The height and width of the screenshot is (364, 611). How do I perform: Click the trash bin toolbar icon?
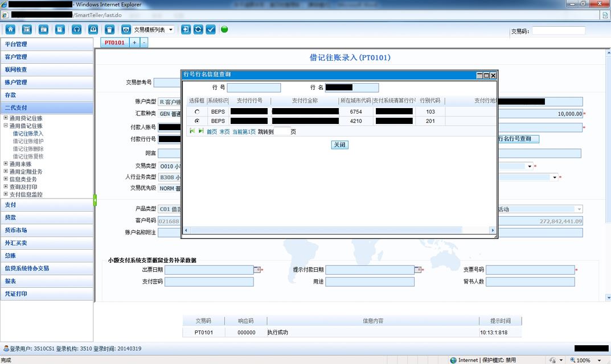109,30
